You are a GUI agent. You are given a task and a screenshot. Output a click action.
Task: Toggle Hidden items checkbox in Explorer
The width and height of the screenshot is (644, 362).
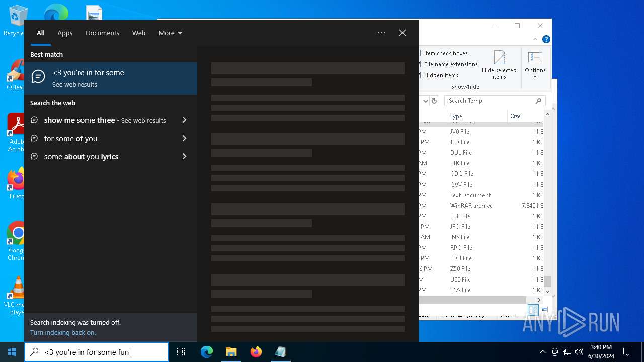click(x=440, y=75)
